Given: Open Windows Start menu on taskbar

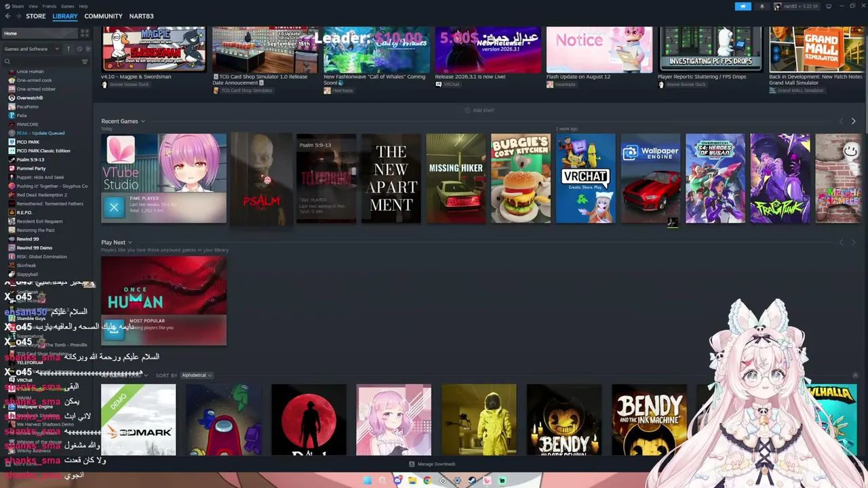Looking at the screenshot, I should pos(368,481).
